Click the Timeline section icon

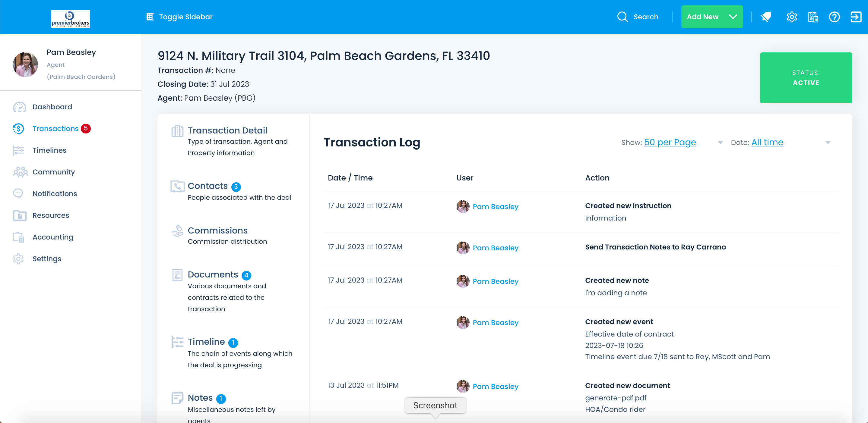coord(177,342)
